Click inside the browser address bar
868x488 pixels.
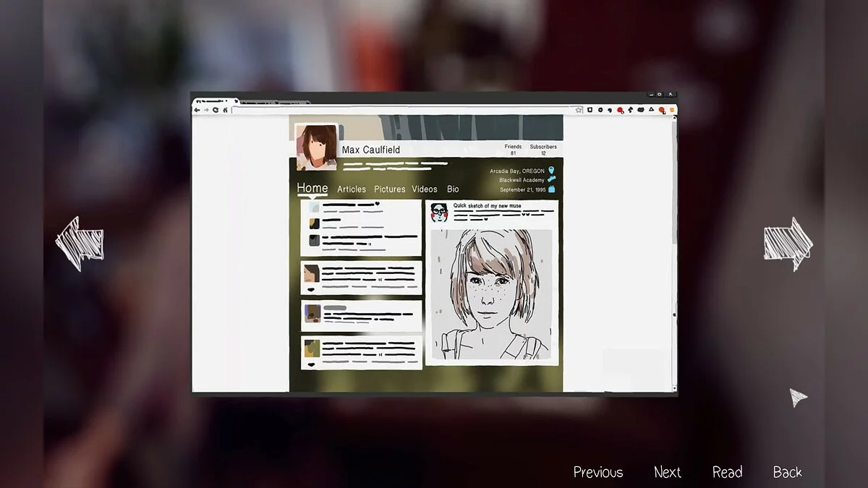398,109
